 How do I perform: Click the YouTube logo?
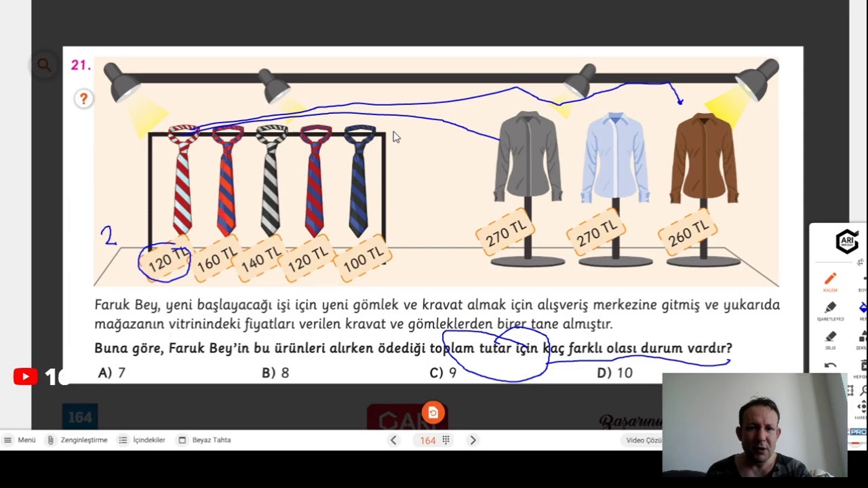pos(26,377)
